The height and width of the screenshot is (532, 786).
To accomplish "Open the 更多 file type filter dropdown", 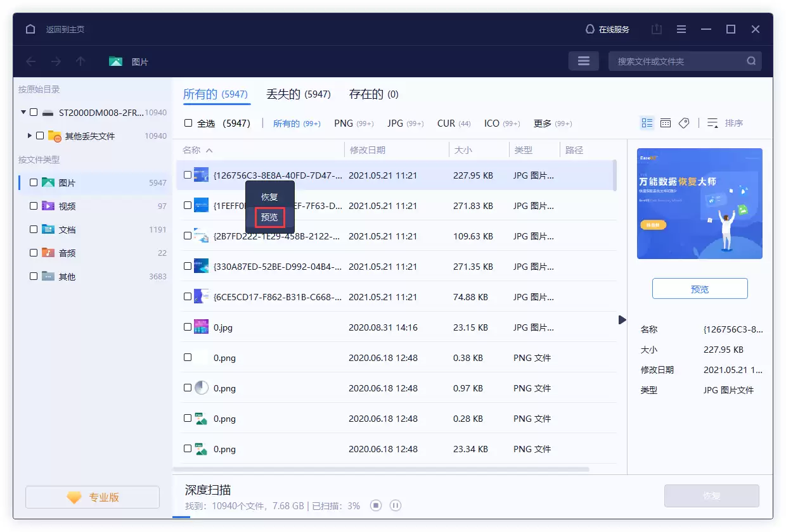I will tap(553, 123).
